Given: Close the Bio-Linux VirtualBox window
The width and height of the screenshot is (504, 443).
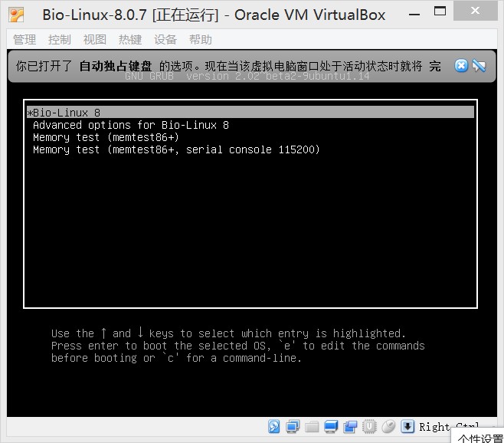Looking at the screenshot, I should tap(475, 11).
